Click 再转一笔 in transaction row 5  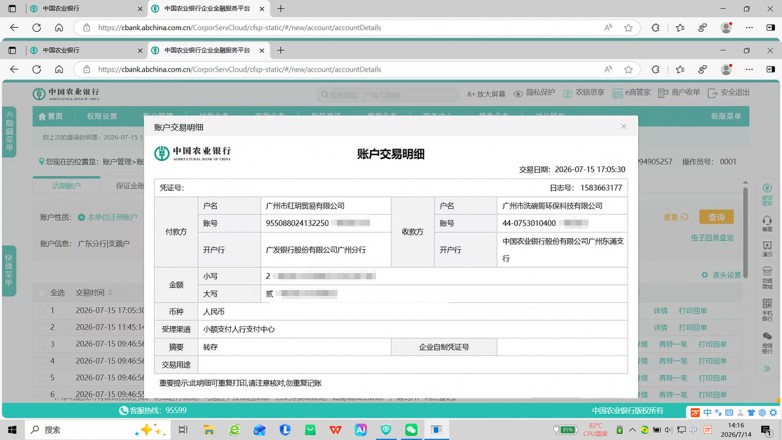(x=673, y=378)
